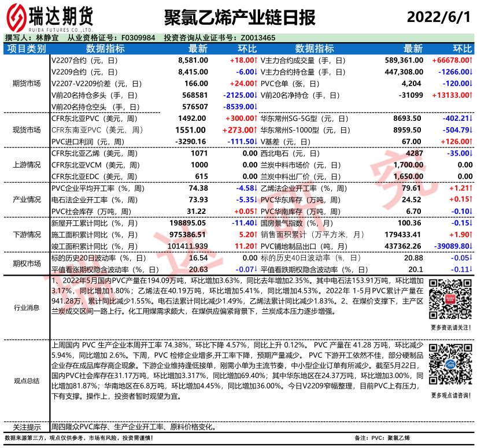Select the 上游情况 category cell

coord(26,165)
